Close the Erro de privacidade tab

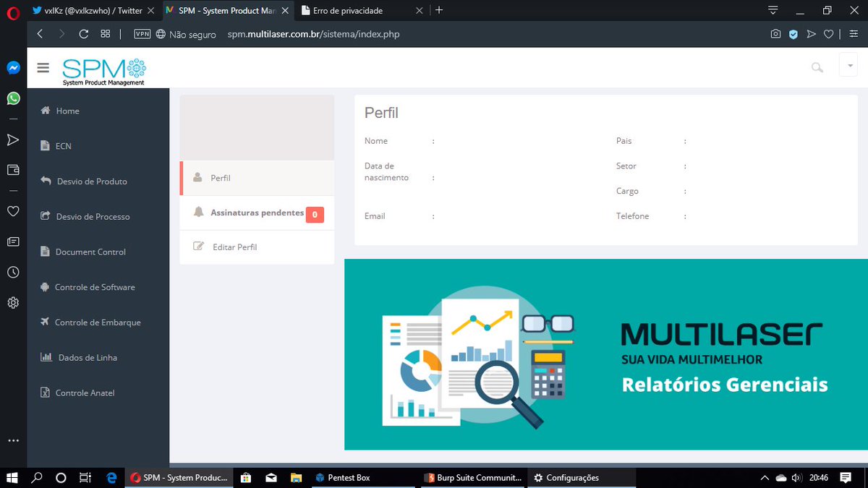tap(419, 10)
